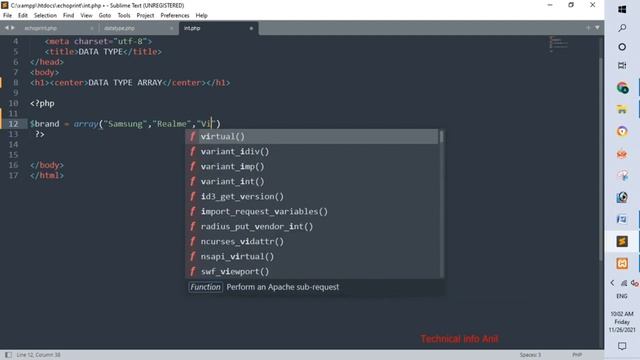Open the Tools menu
The height and width of the screenshot is (360, 640).
tap(124, 16)
